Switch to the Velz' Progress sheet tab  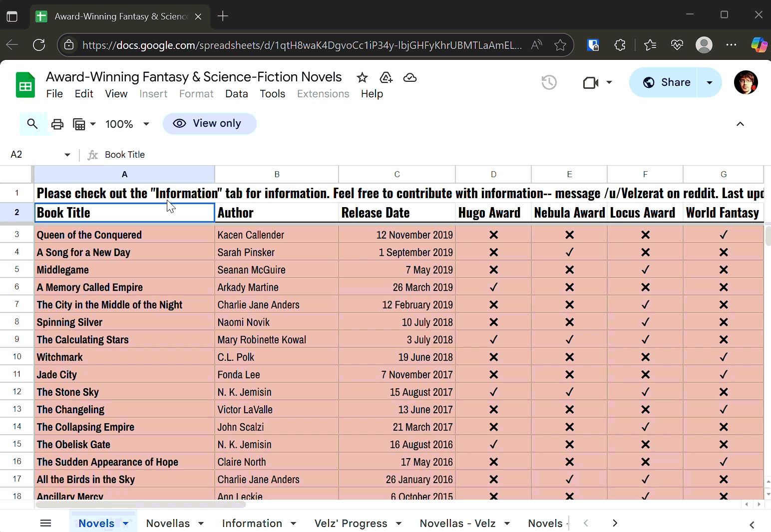351,524
